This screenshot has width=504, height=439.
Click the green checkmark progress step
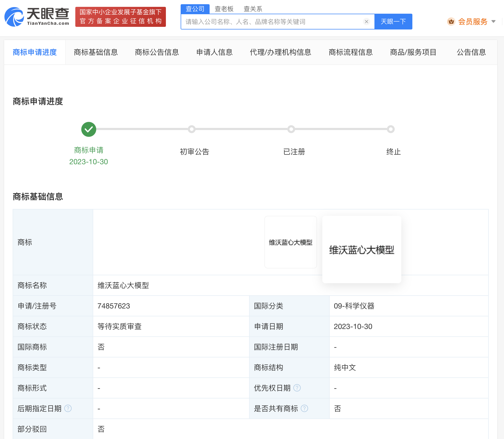pyautogui.click(x=89, y=129)
